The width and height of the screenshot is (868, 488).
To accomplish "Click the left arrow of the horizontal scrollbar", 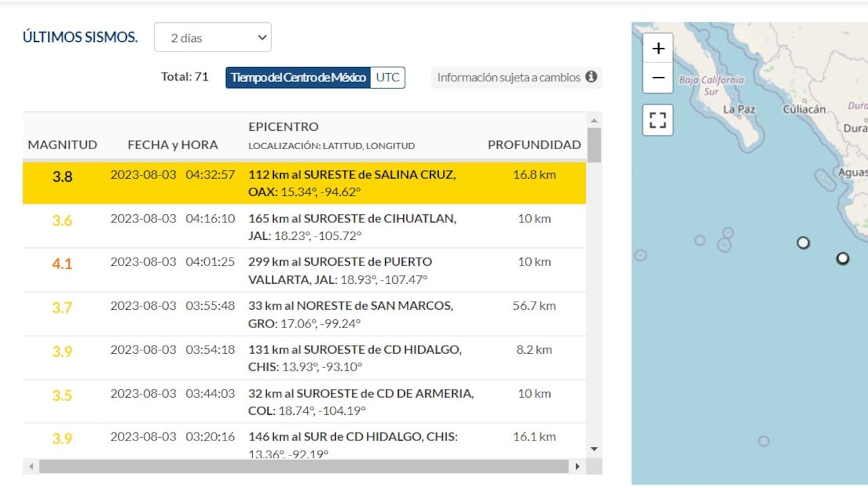I will pos(31,466).
